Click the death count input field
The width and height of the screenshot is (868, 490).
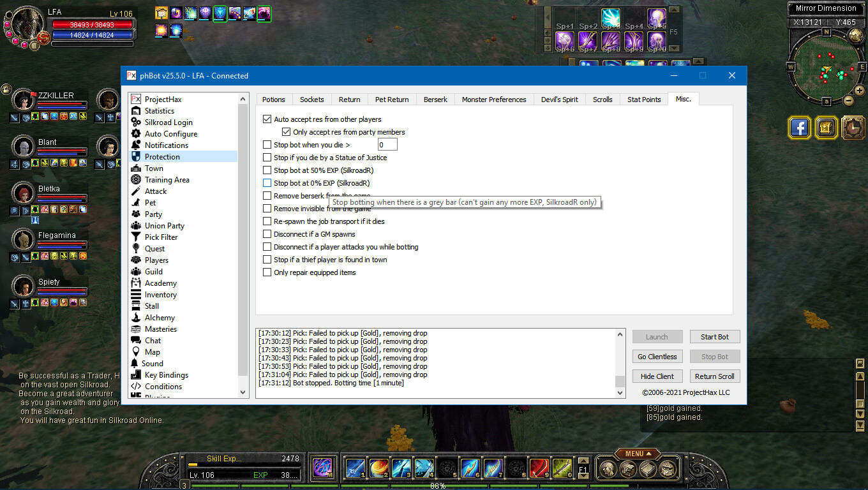coord(387,145)
